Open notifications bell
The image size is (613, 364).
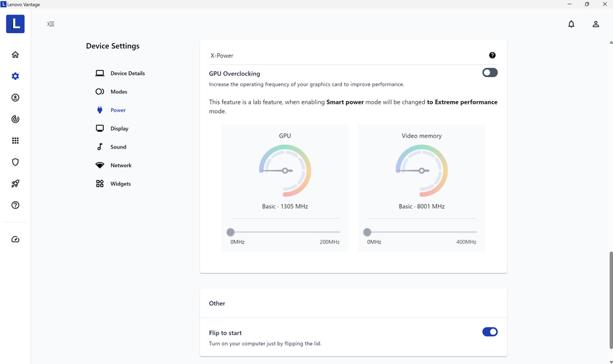click(571, 24)
